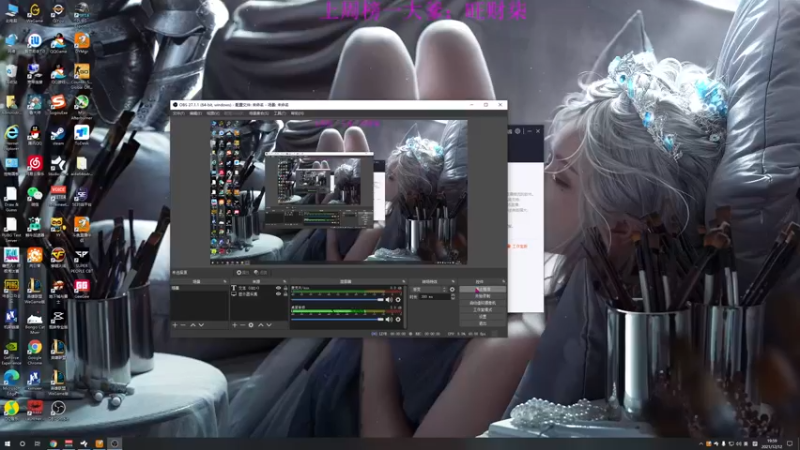Open scene transition type dropdown
This screenshot has height=450, width=800.
(x=429, y=289)
